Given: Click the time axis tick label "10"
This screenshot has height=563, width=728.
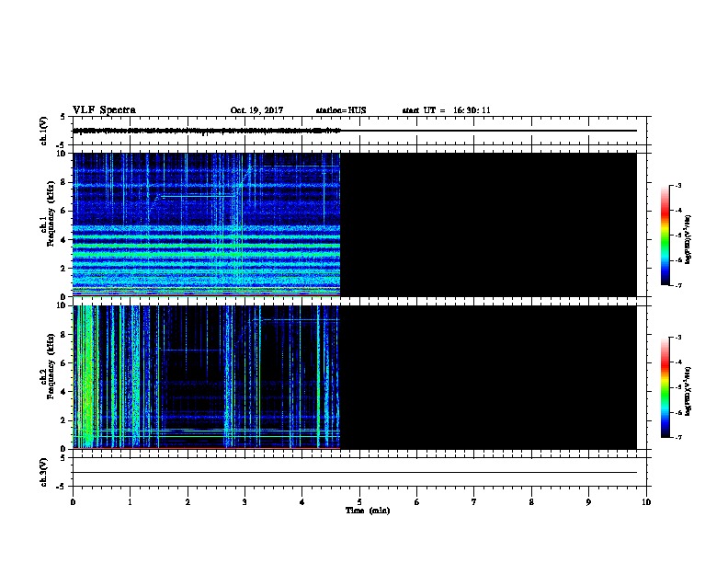Looking at the screenshot, I should pyautogui.click(x=646, y=502).
